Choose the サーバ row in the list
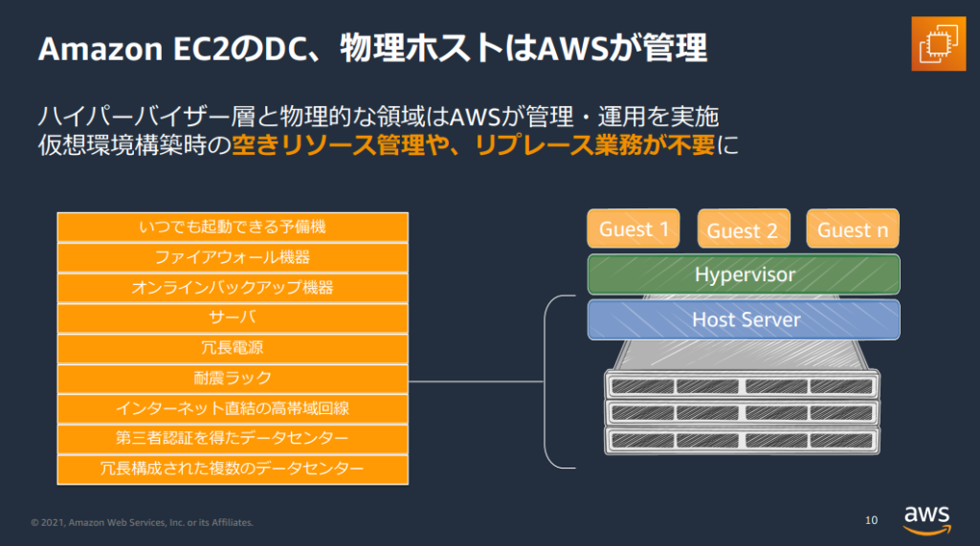This screenshot has width=980, height=546. tap(233, 318)
